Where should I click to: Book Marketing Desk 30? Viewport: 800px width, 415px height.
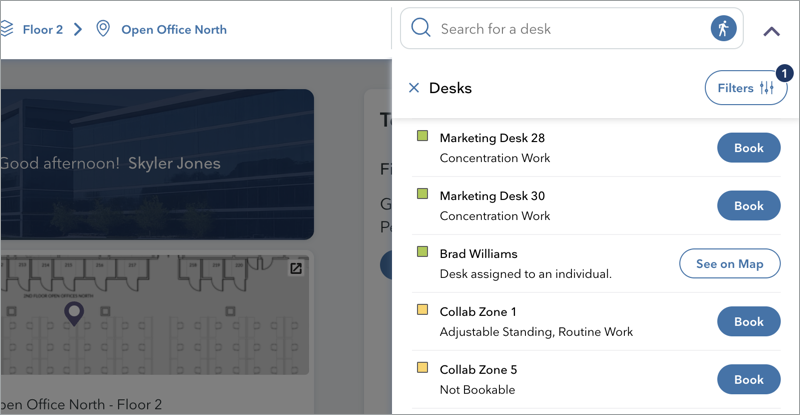pyautogui.click(x=748, y=206)
